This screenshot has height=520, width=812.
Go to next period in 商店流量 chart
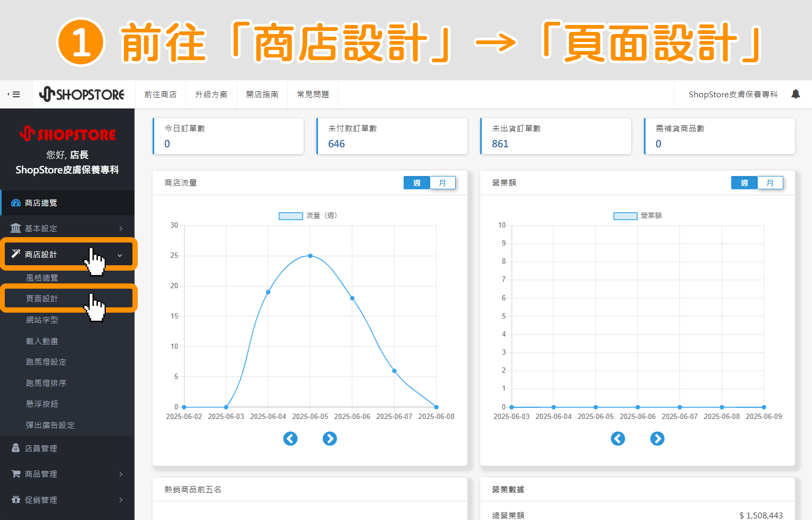tap(330, 439)
